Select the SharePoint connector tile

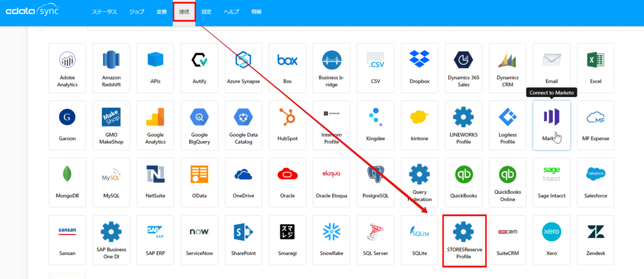pyautogui.click(x=243, y=240)
